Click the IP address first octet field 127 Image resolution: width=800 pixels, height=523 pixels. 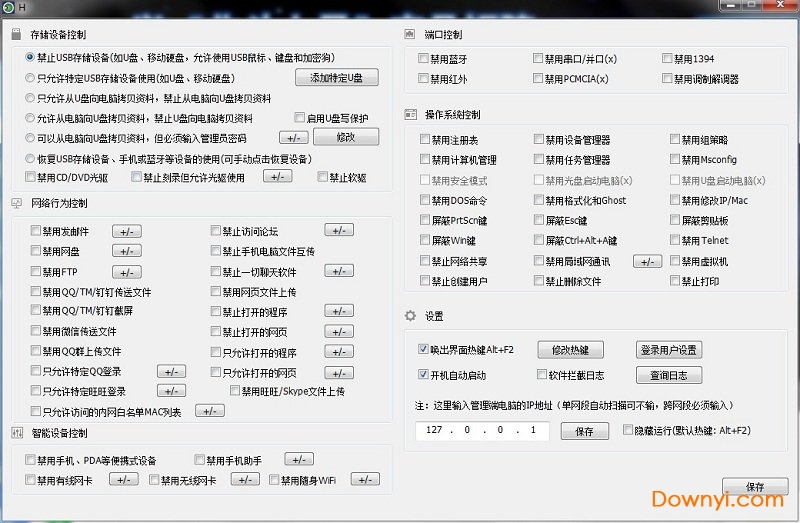pyautogui.click(x=434, y=430)
